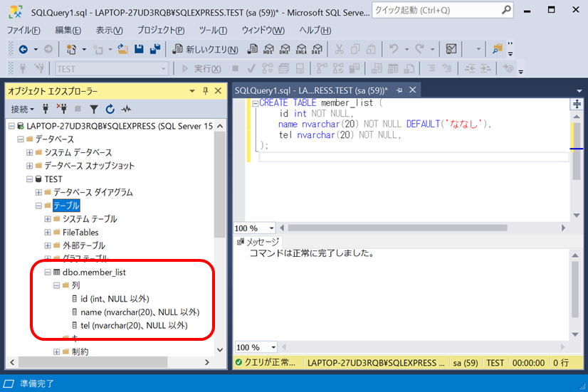The height and width of the screenshot is (392, 588).
Task: Open the navigate back history dropdown arrow
Action: point(36,49)
